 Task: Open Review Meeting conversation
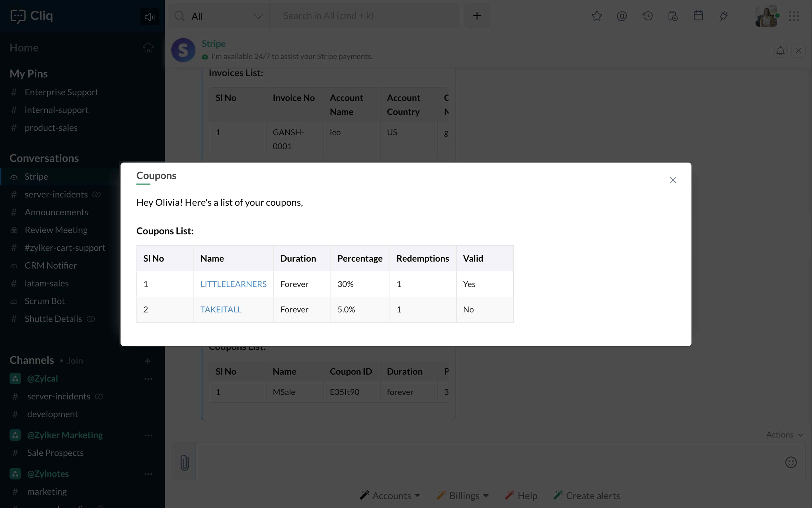click(x=56, y=230)
